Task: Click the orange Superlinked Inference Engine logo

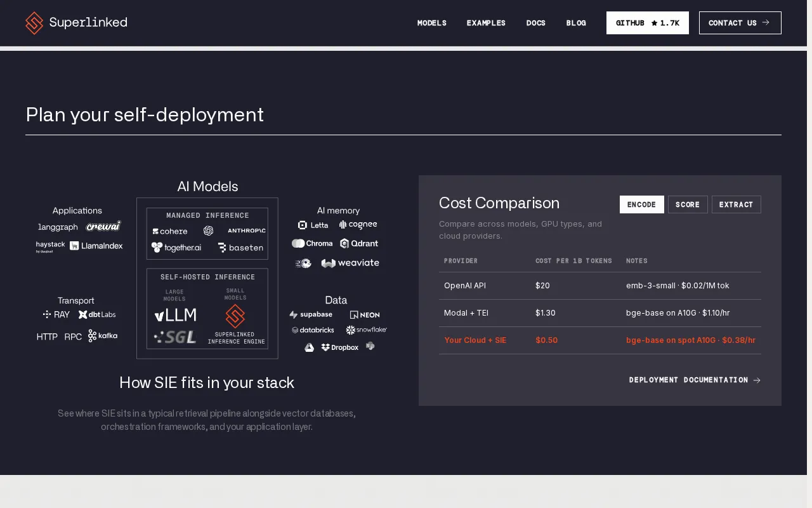Action: (x=235, y=316)
